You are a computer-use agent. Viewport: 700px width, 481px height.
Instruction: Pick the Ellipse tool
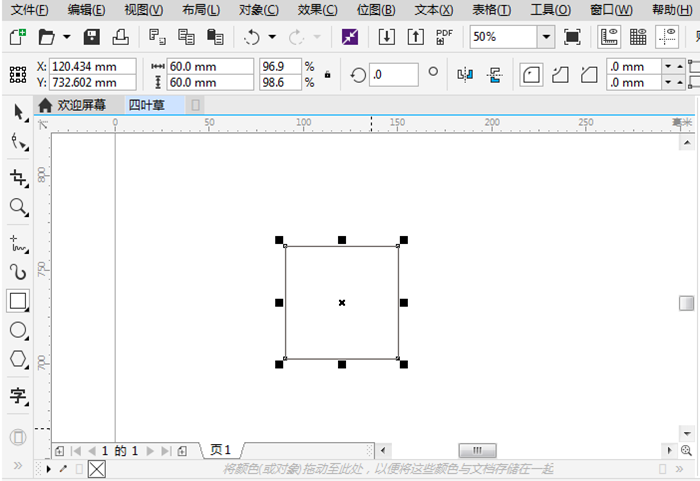click(18, 330)
